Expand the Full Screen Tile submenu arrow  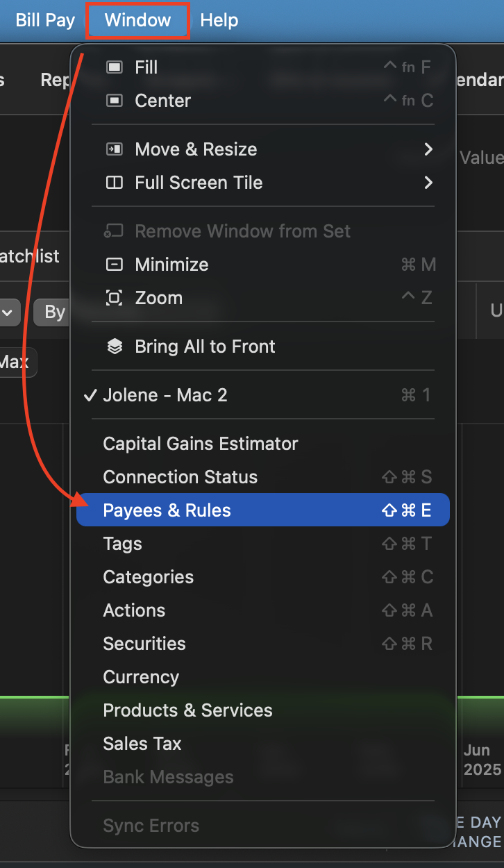(x=428, y=183)
